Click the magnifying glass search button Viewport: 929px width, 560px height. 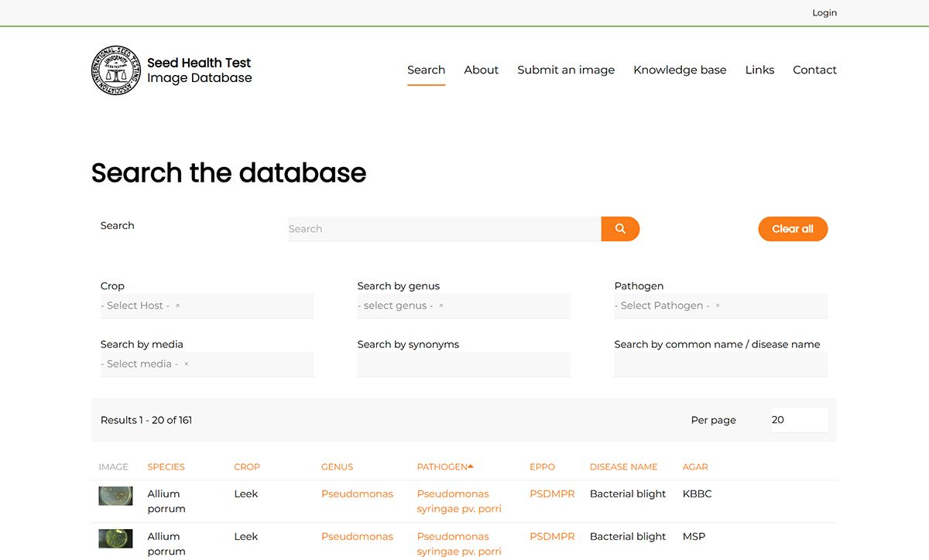[x=620, y=229]
